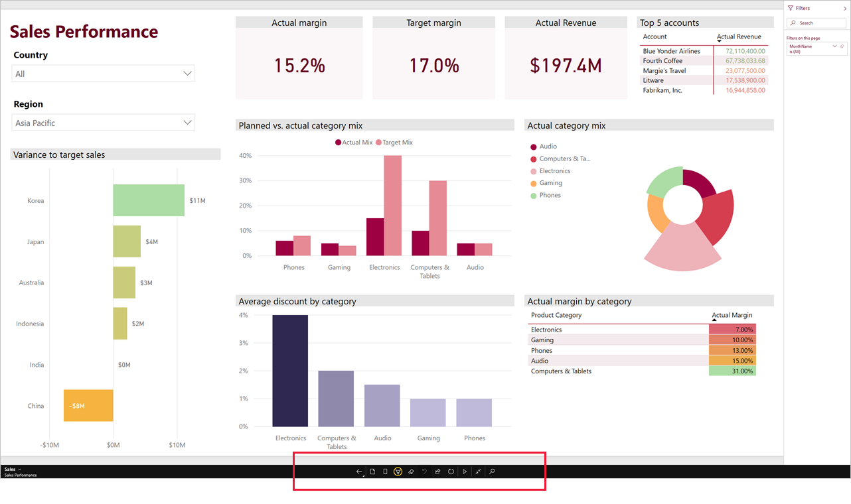
Task: Refresh the report using the toolbar icon
Action: (451, 472)
